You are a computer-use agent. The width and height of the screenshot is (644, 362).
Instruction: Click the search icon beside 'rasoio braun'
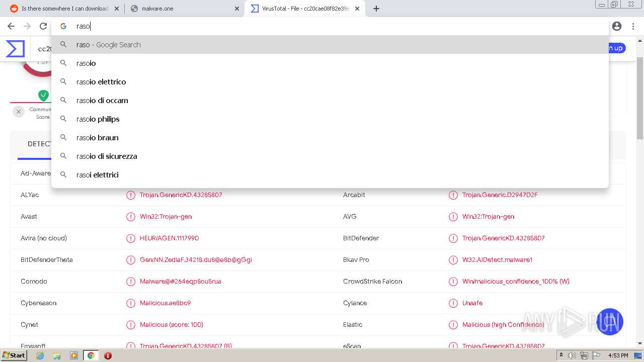(x=63, y=137)
